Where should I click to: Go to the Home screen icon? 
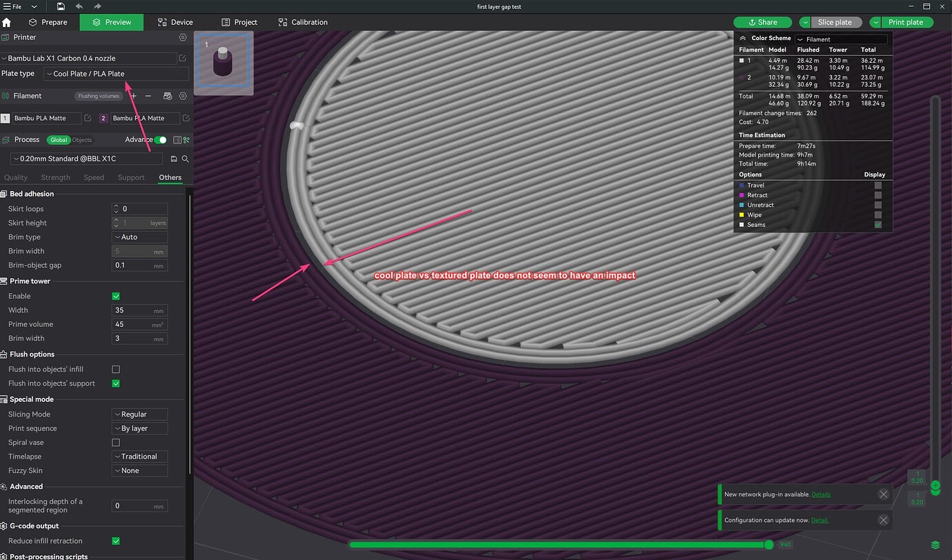[x=7, y=22]
